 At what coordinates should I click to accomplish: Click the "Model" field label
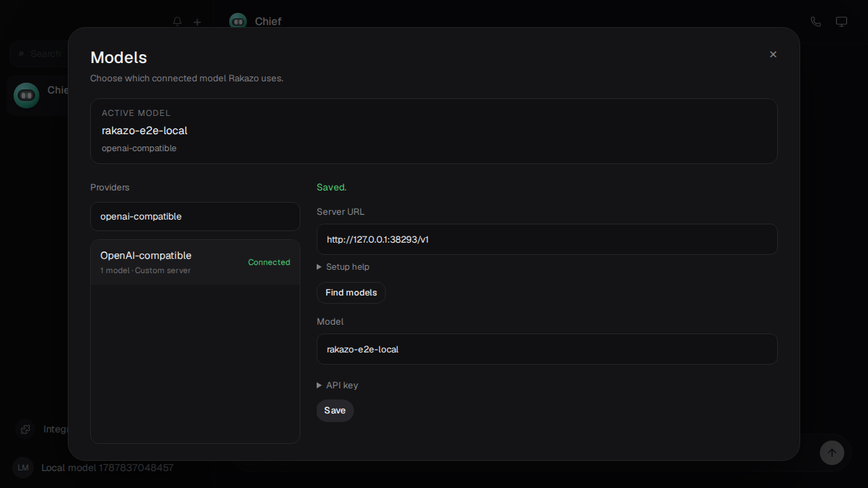330,321
